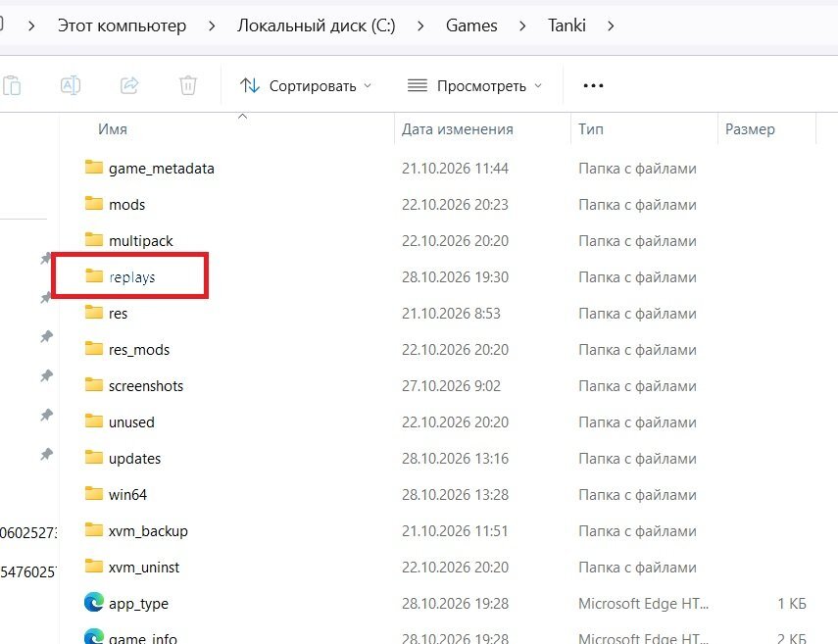The width and height of the screenshot is (838, 644).
Task: Select the updates folder icon
Action: tap(94, 458)
